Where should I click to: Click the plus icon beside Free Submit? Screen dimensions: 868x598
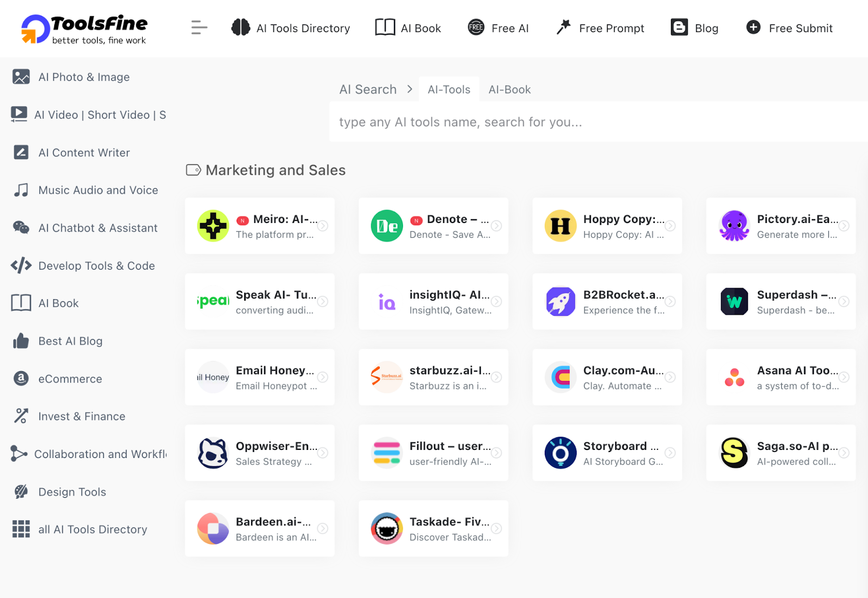tap(754, 27)
